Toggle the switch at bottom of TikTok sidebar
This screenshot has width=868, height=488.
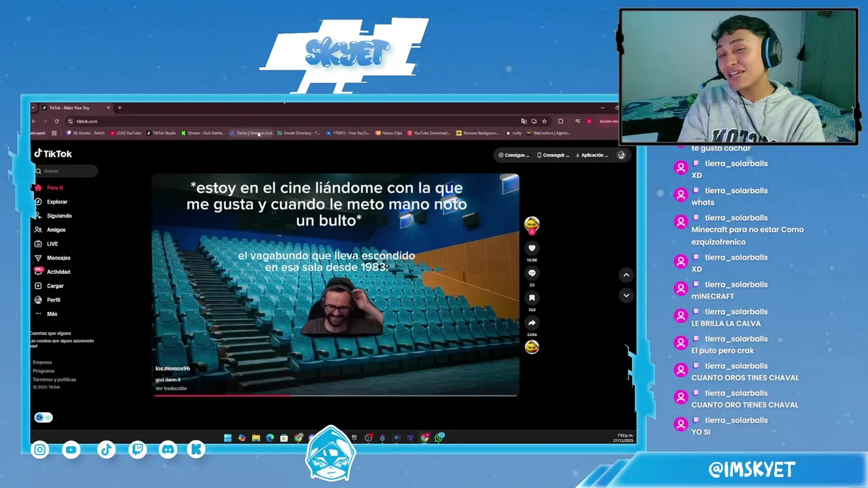[43, 418]
